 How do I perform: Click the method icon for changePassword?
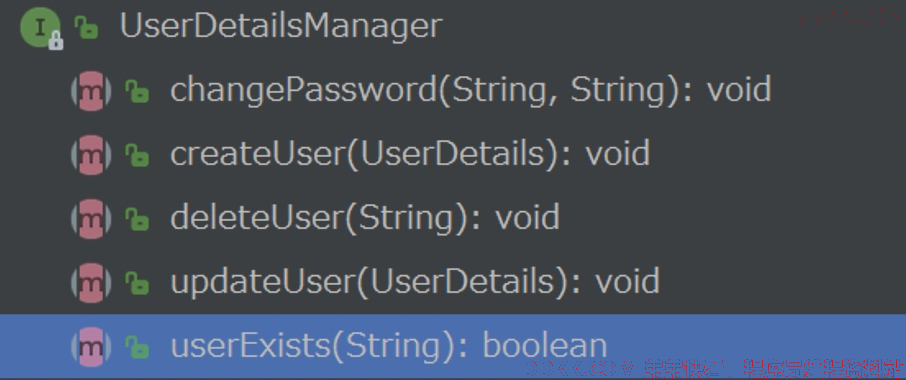(x=91, y=91)
